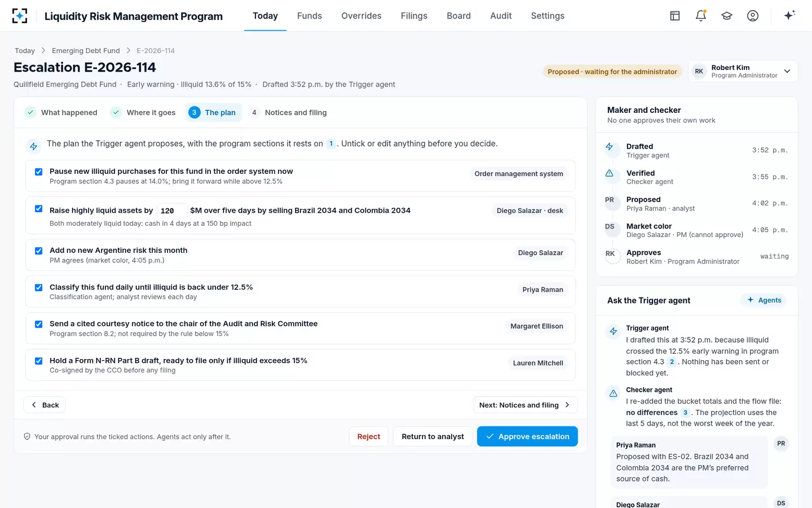Click Approve escalation button
Viewport: 812px width, 508px height.
click(527, 436)
